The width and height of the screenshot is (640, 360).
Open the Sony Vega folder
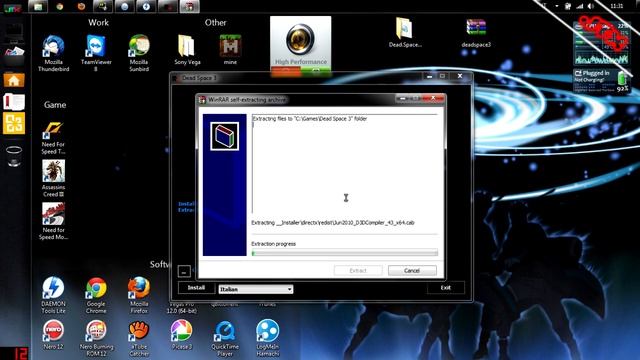click(x=187, y=50)
